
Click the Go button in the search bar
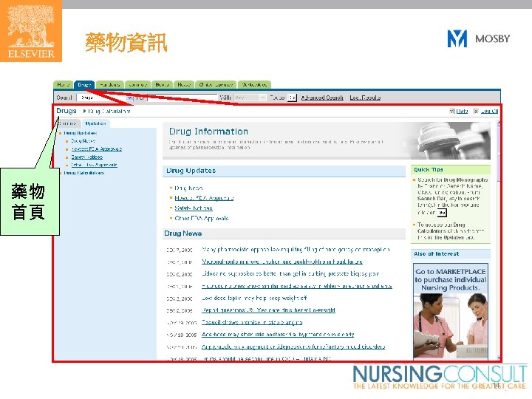pos(292,98)
